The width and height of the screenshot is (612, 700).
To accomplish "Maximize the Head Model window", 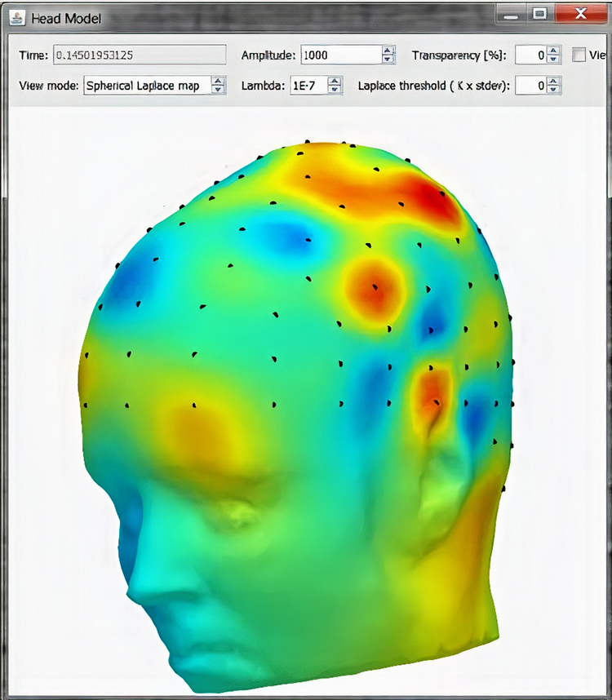I will pyautogui.click(x=539, y=14).
